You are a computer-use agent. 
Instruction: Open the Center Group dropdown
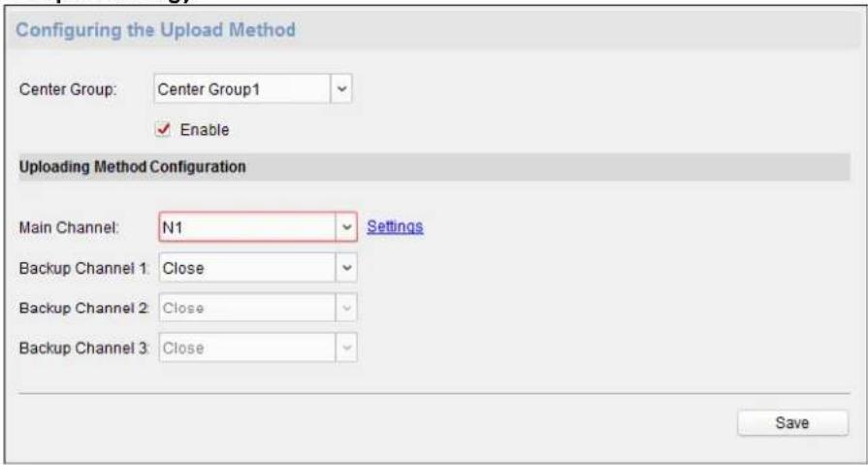[x=253, y=88]
